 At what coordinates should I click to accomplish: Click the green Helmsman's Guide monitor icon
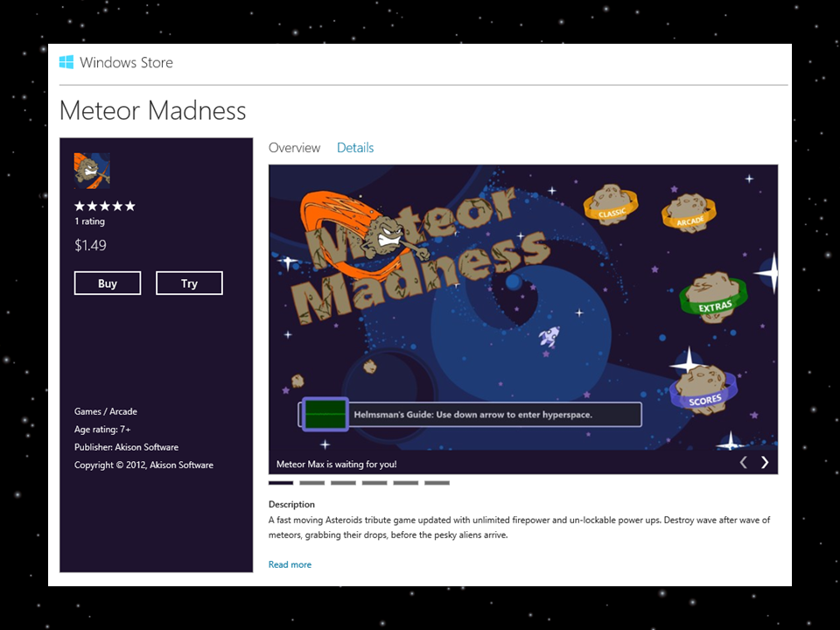[x=325, y=414]
